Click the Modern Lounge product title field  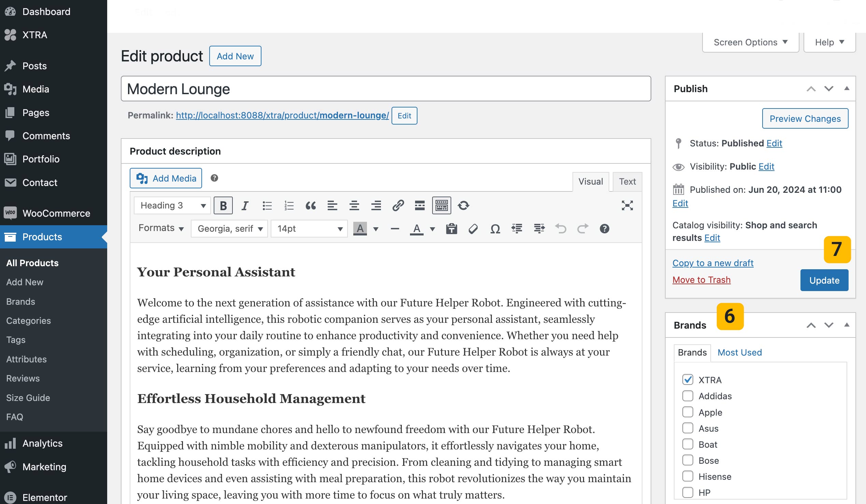pyautogui.click(x=386, y=89)
